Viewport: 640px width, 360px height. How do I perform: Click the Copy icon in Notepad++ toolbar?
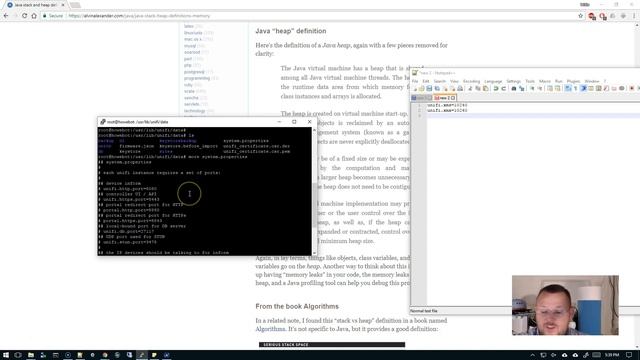point(478,89)
